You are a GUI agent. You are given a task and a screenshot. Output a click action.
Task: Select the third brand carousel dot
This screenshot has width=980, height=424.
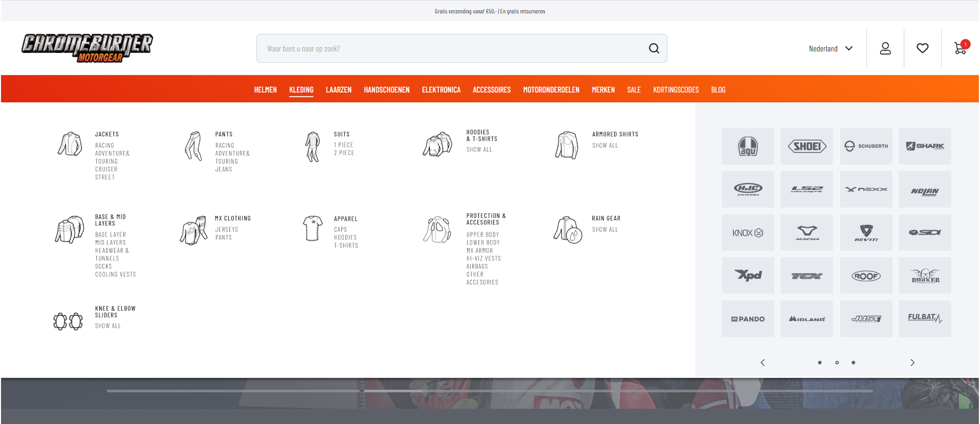[854, 362]
